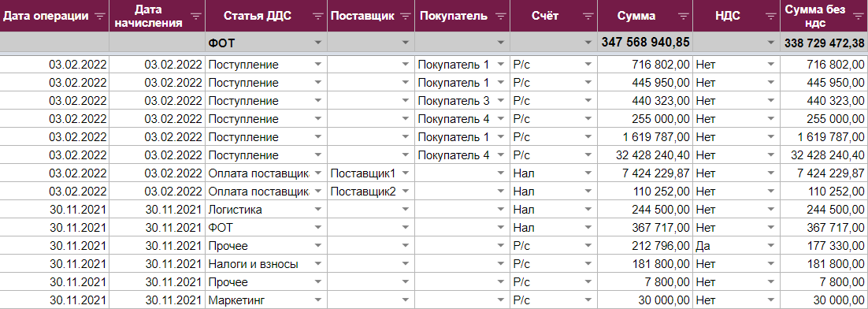Open dropdown of Маркетинг cell
This screenshot has height=309, width=868.
tap(317, 300)
